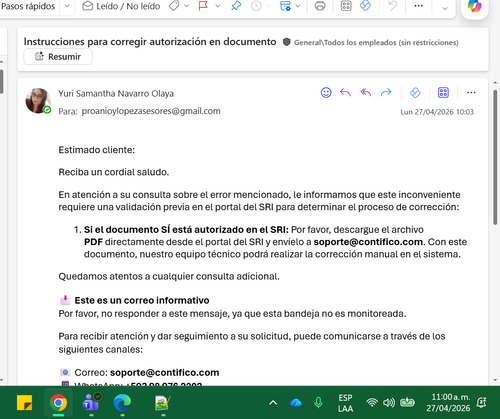Open the rules/settings envelope icon

click(x=285, y=6)
